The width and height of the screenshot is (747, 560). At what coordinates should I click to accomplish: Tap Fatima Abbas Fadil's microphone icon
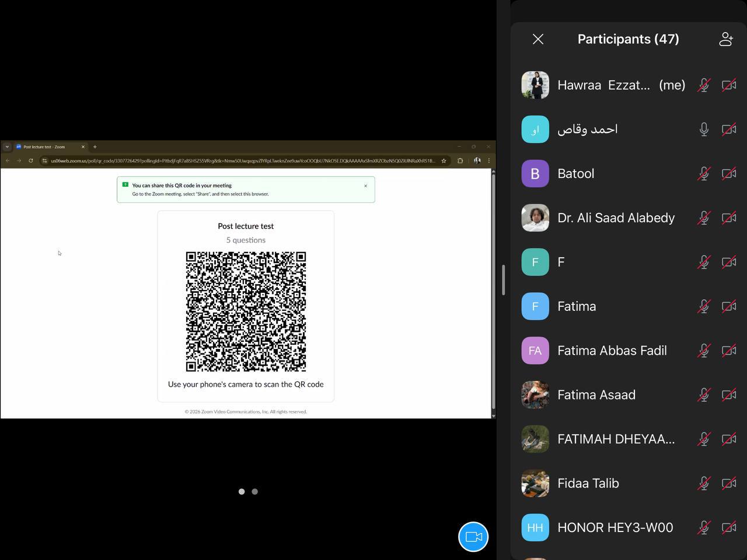pyautogui.click(x=704, y=351)
